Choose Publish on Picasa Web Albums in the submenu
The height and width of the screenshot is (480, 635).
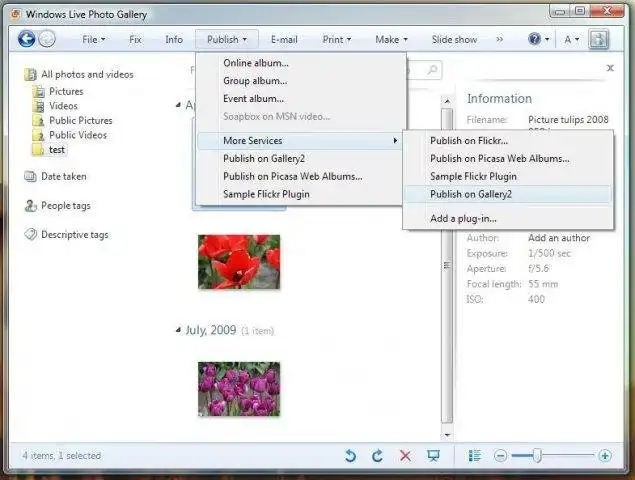tap(508, 159)
